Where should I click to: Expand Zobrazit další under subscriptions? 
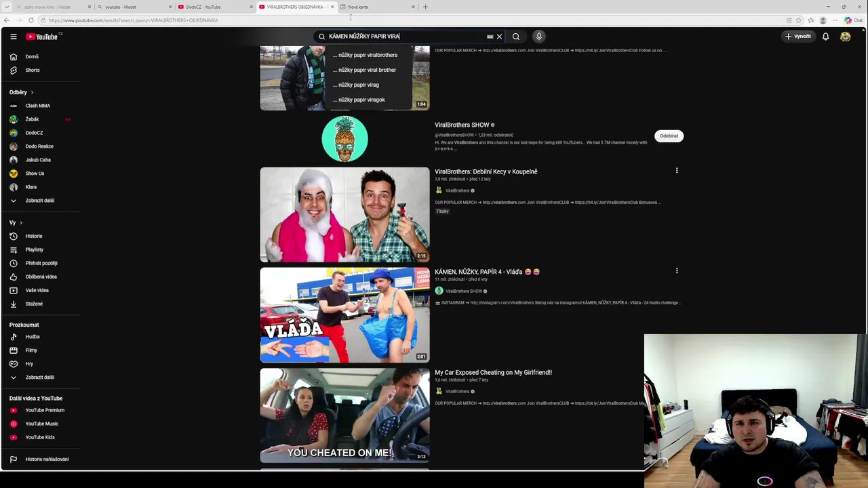40,201
